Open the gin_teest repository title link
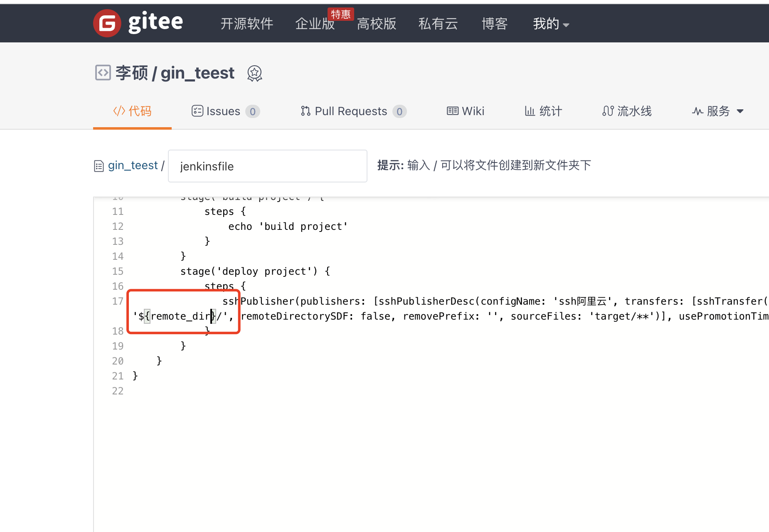Screen dimensions: 769x532 [x=197, y=73]
